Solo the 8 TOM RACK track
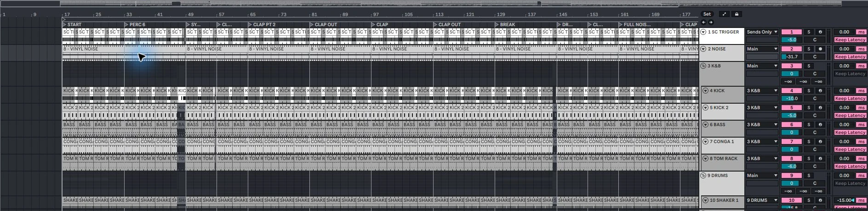The width and height of the screenshot is (868, 211). [809, 159]
